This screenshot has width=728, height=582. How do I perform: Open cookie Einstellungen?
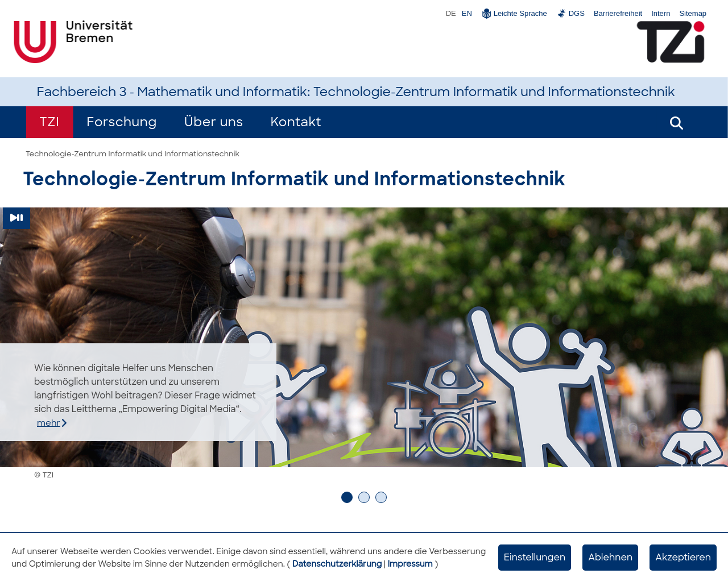pyautogui.click(x=535, y=558)
